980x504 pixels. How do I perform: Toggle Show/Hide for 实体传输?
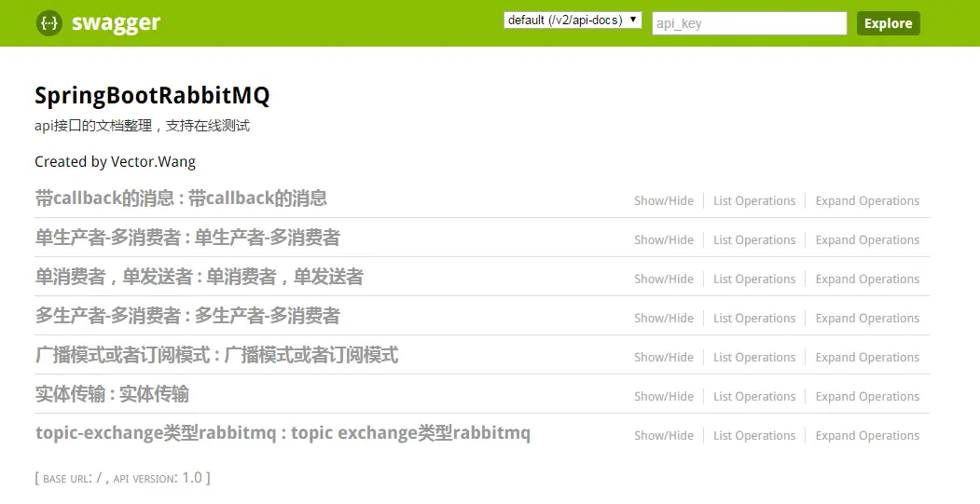coord(664,397)
